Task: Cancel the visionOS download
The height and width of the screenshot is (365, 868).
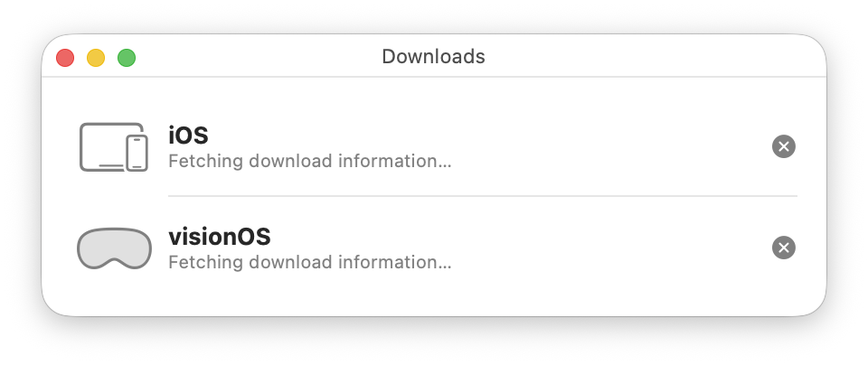Action: click(x=784, y=248)
